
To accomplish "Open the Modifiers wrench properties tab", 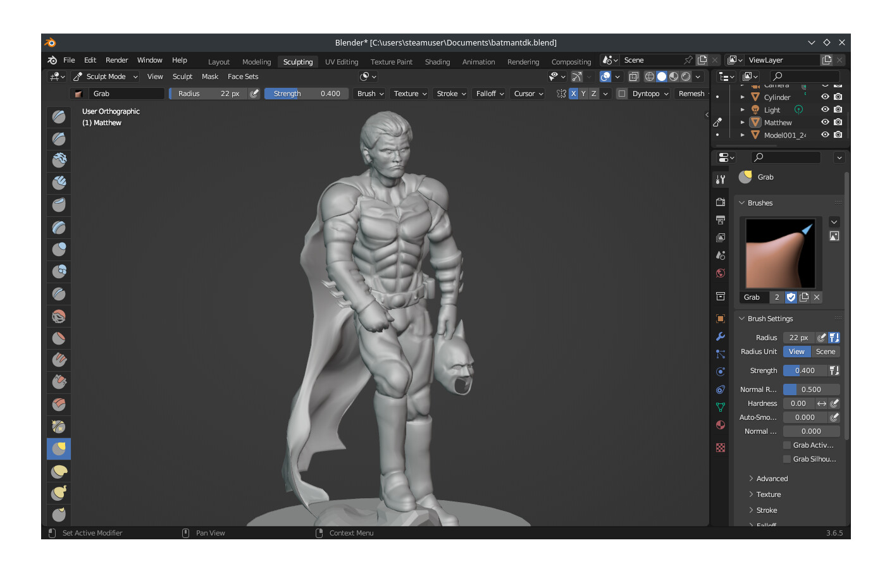I will click(x=720, y=336).
